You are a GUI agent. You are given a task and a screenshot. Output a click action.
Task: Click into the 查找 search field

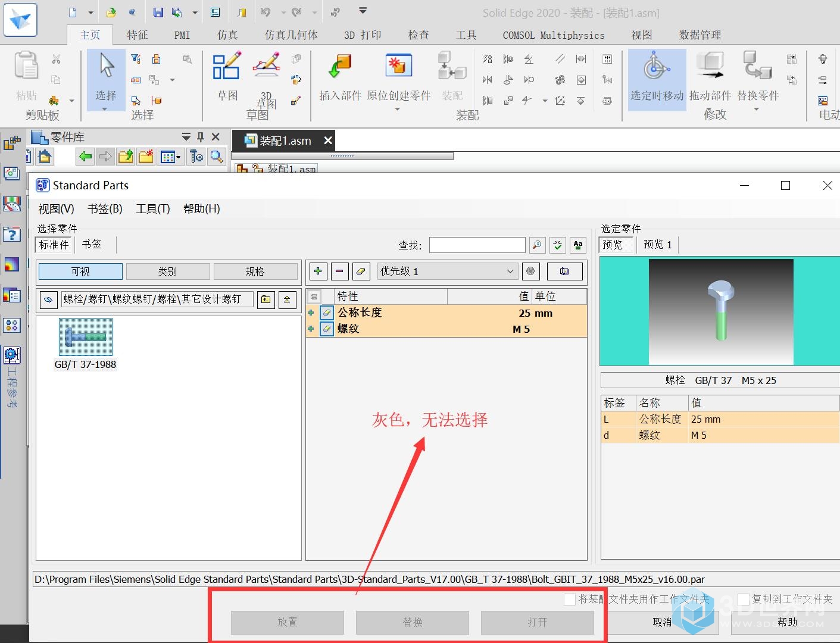(477, 245)
